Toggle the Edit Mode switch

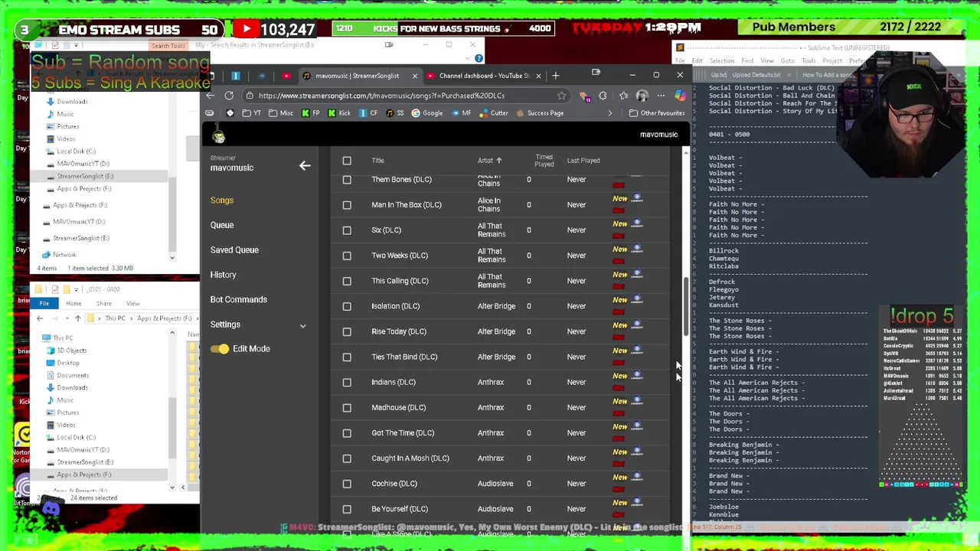220,349
